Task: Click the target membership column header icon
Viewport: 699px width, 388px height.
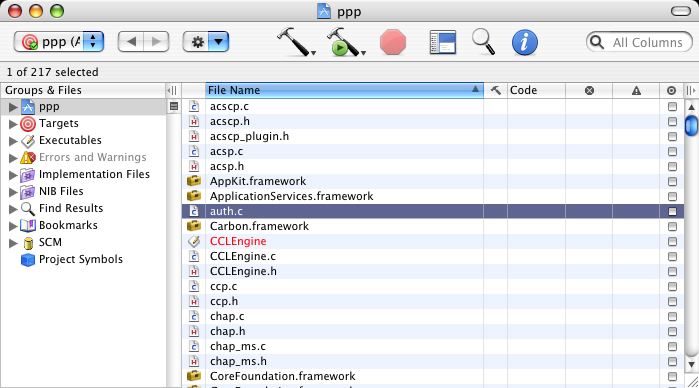Action: coord(671,91)
